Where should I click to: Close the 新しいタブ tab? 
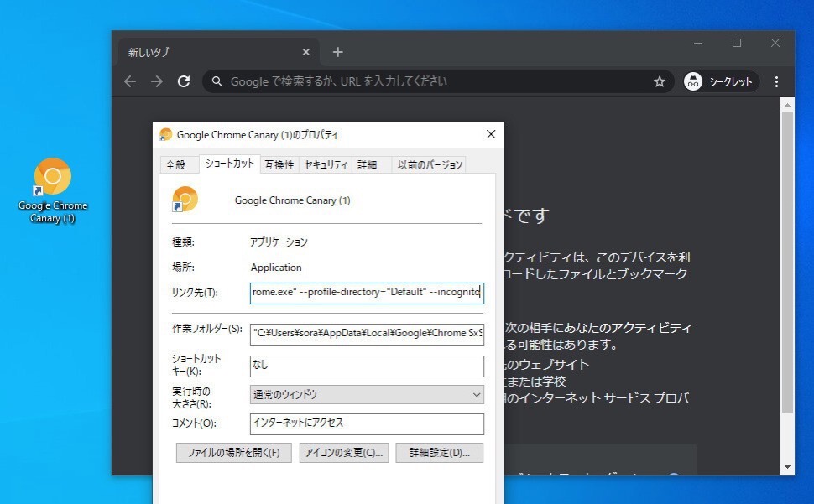tap(305, 52)
